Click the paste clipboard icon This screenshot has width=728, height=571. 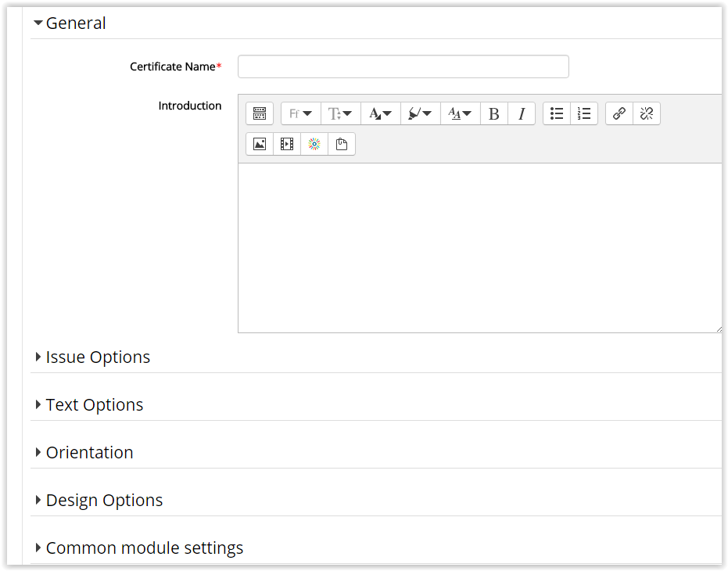click(342, 144)
